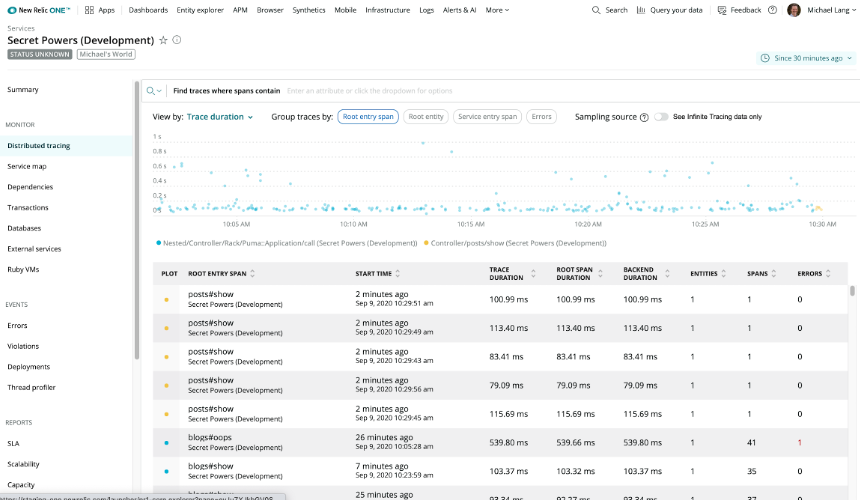860x500 pixels.
Task: Click the trace table vertical scrollbar
Action: [x=852, y=291]
